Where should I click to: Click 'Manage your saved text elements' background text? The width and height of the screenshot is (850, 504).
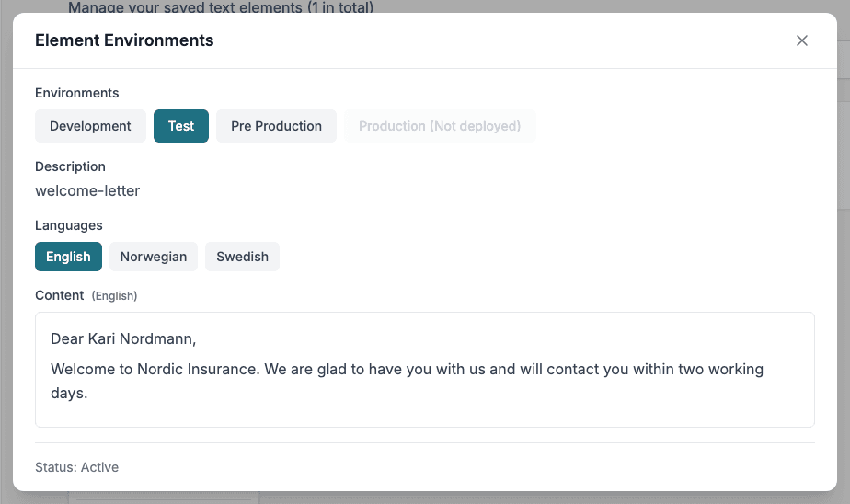[x=221, y=7]
